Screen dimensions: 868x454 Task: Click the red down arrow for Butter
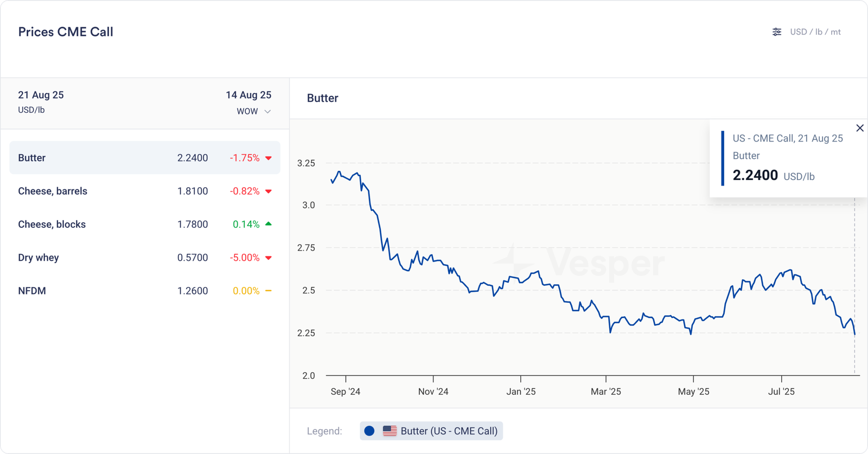269,158
